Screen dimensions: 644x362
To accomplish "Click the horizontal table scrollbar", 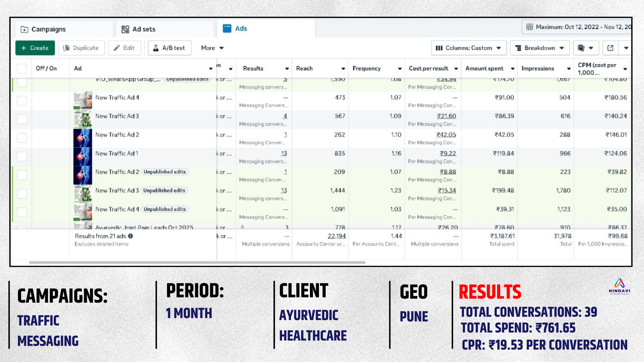I will pyautogui.click(x=197, y=262).
